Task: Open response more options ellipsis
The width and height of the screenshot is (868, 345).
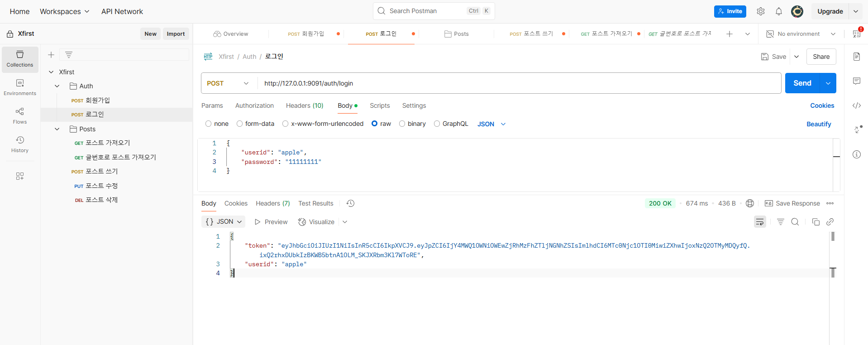Action: pyautogui.click(x=830, y=203)
